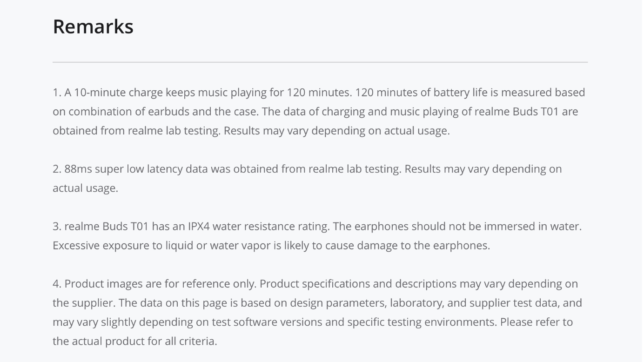This screenshot has height=362, width=644.
Task: Click the Remarks heading
Action: [93, 27]
